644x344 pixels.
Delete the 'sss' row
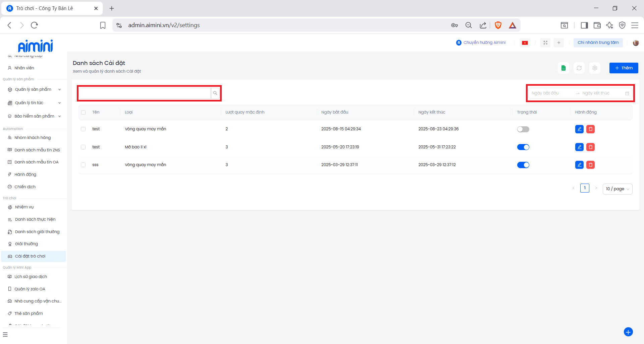coord(590,165)
